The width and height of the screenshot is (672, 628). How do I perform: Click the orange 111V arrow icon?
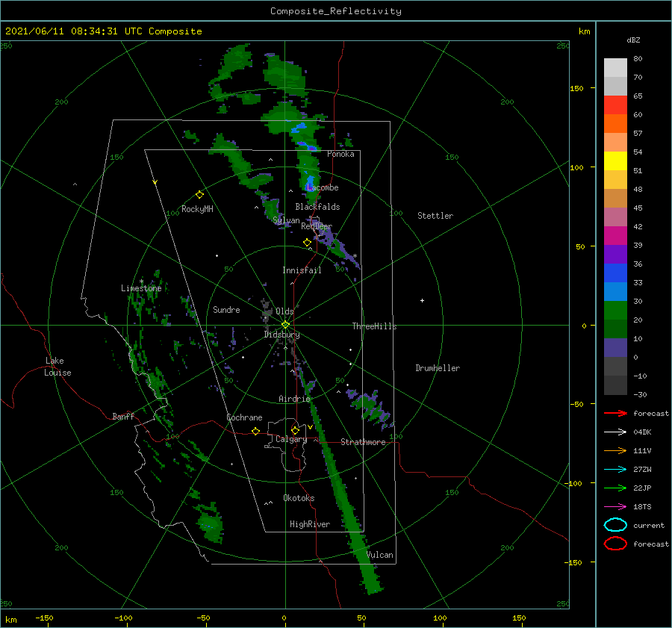tap(615, 450)
